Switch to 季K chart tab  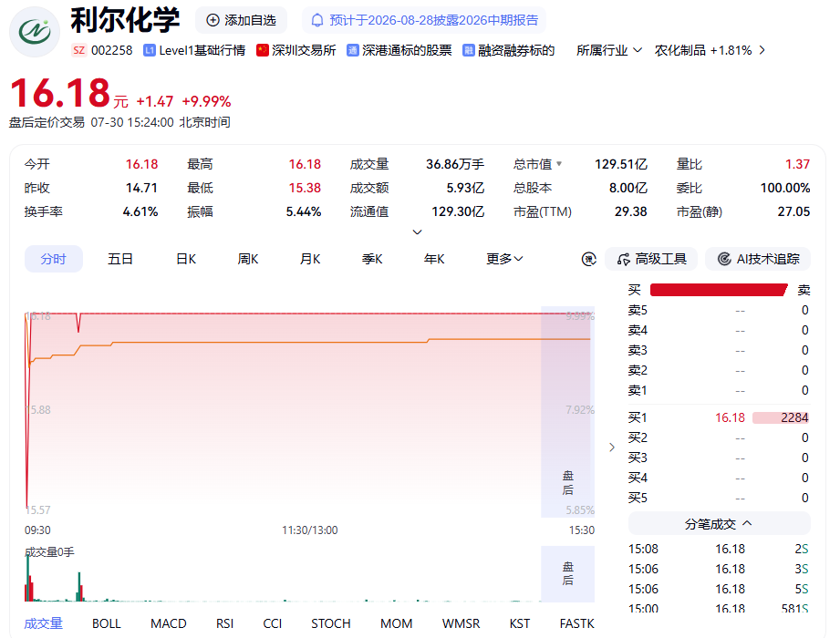(372, 259)
